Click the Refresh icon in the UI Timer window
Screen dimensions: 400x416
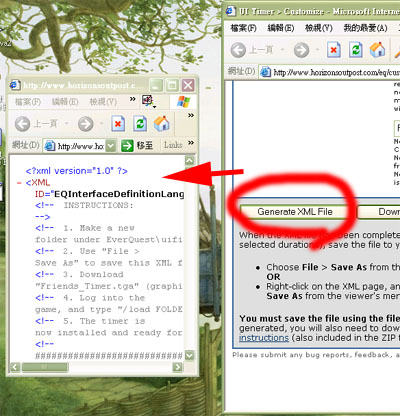356,50
